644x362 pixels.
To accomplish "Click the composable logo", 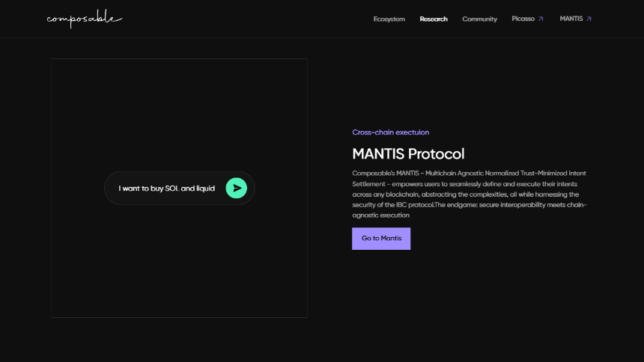I will point(85,19).
